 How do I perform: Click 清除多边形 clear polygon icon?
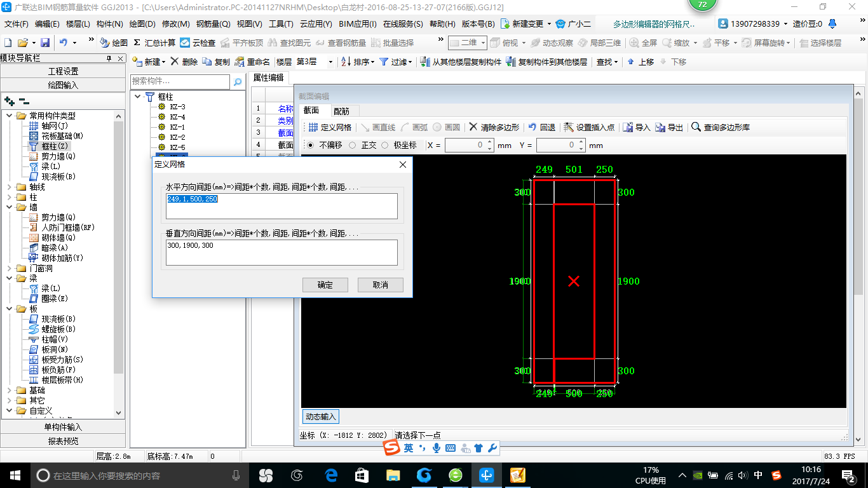(x=473, y=127)
